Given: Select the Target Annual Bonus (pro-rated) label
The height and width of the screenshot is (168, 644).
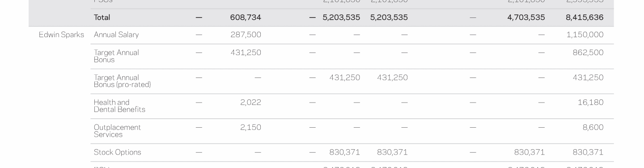Looking at the screenshot, I should click(x=122, y=81).
